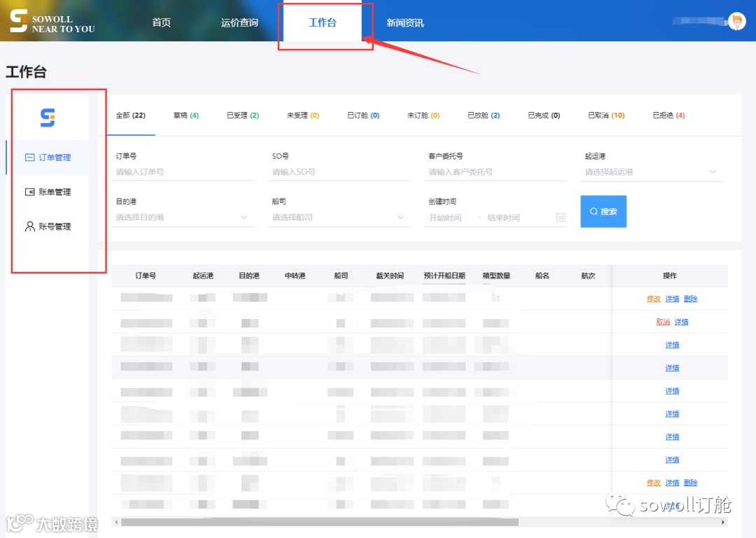Click the blue S logo in sidebar
Screen dimensions: 756x538
tap(48, 117)
